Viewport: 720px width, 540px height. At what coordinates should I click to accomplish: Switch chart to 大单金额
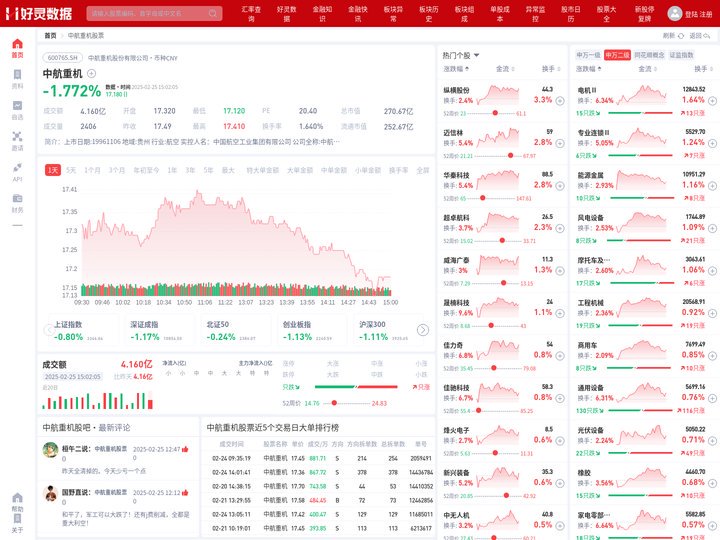point(300,170)
